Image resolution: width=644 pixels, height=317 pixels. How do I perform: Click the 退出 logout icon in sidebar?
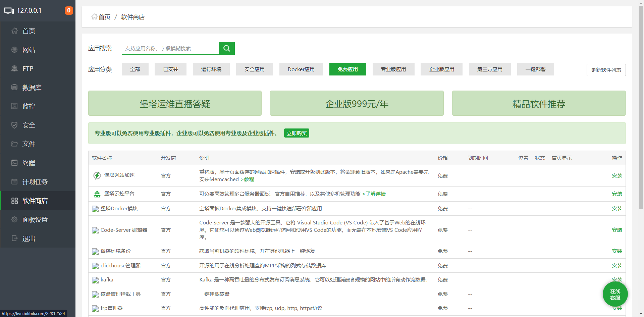14,238
